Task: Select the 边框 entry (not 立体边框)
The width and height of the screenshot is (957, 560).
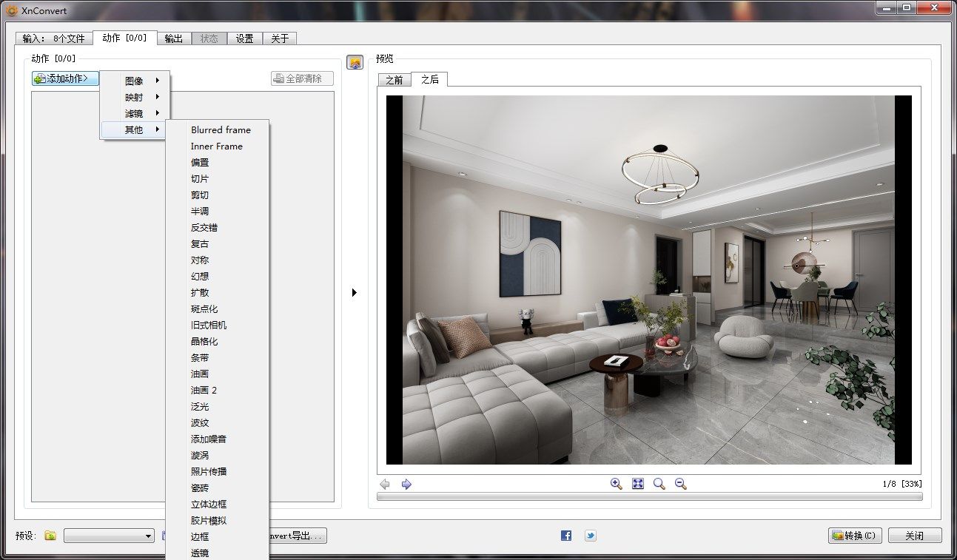Action: point(200,536)
